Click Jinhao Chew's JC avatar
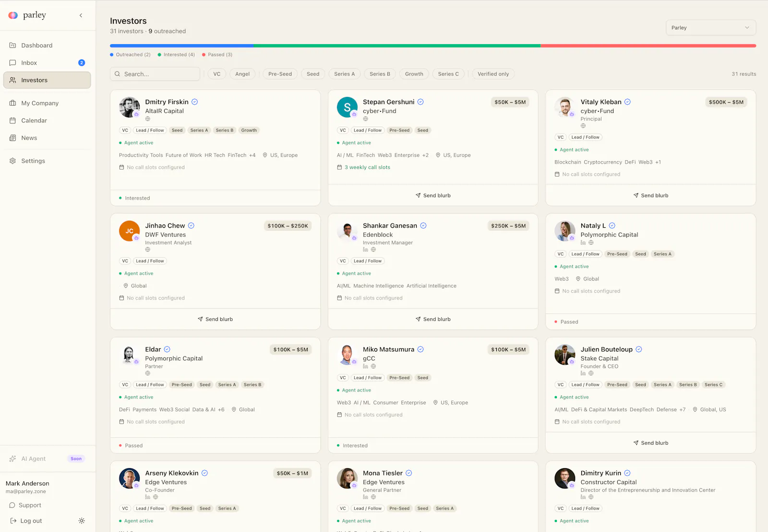This screenshot has height=532, width=768. [129, 231]
